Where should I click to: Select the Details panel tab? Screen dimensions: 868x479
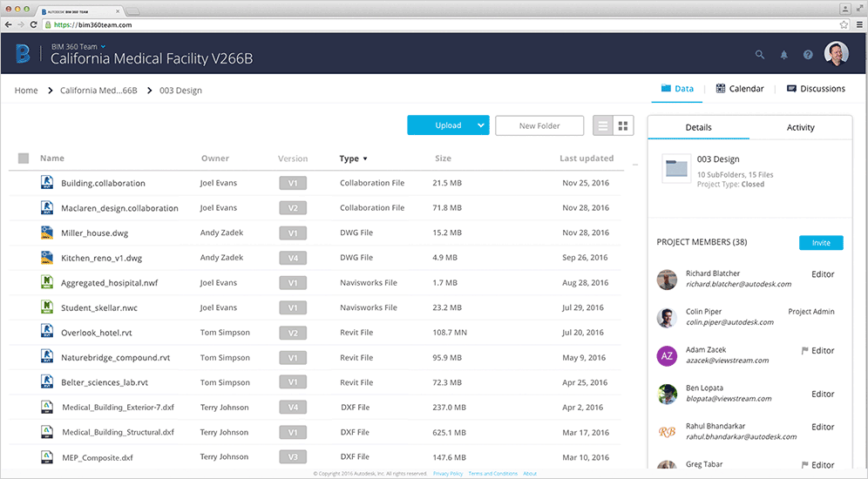pos(698,127)
